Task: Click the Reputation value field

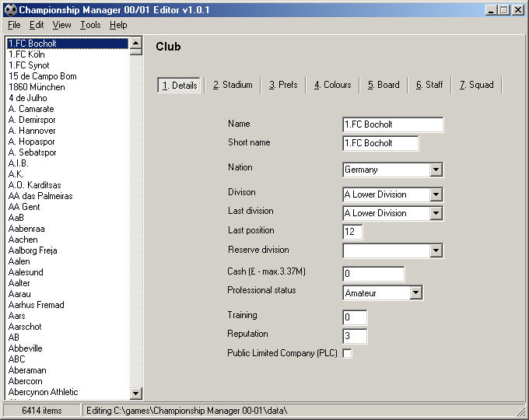Action: coord(355,336)
